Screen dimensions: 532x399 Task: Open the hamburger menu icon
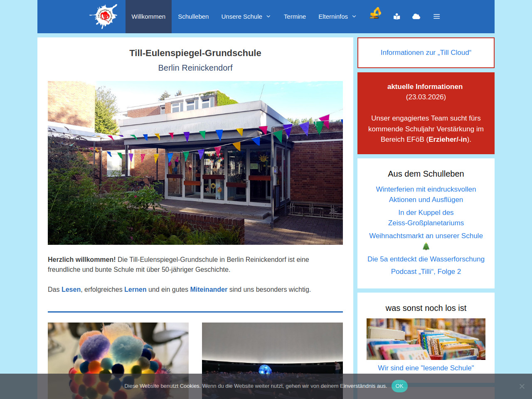coord(436,17)
